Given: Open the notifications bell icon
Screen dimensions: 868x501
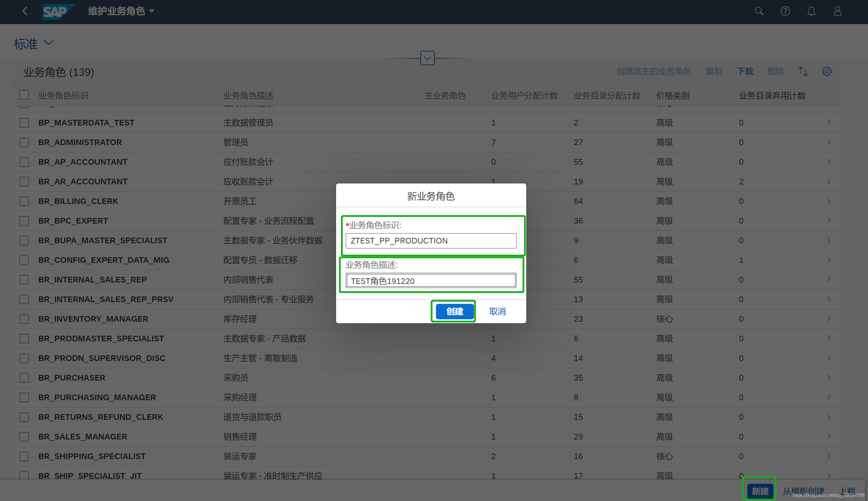Looking at the screenshot, I should pos(811,11).
